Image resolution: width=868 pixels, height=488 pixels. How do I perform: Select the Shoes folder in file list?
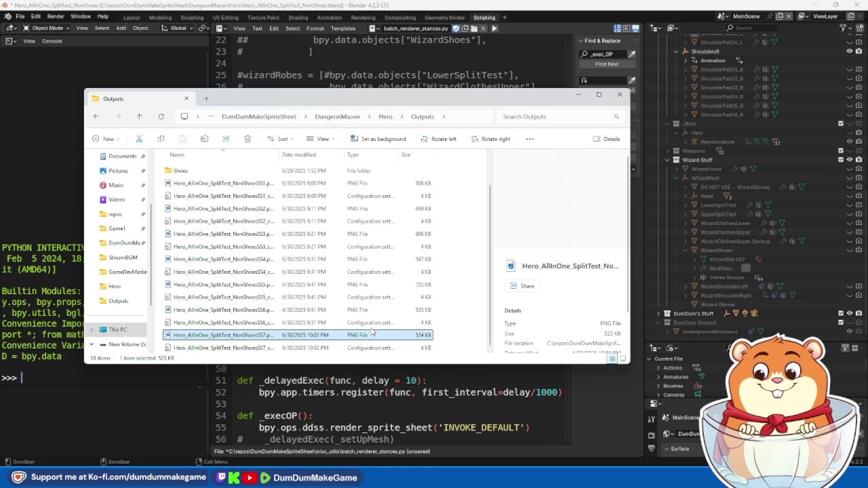point(297,171)
